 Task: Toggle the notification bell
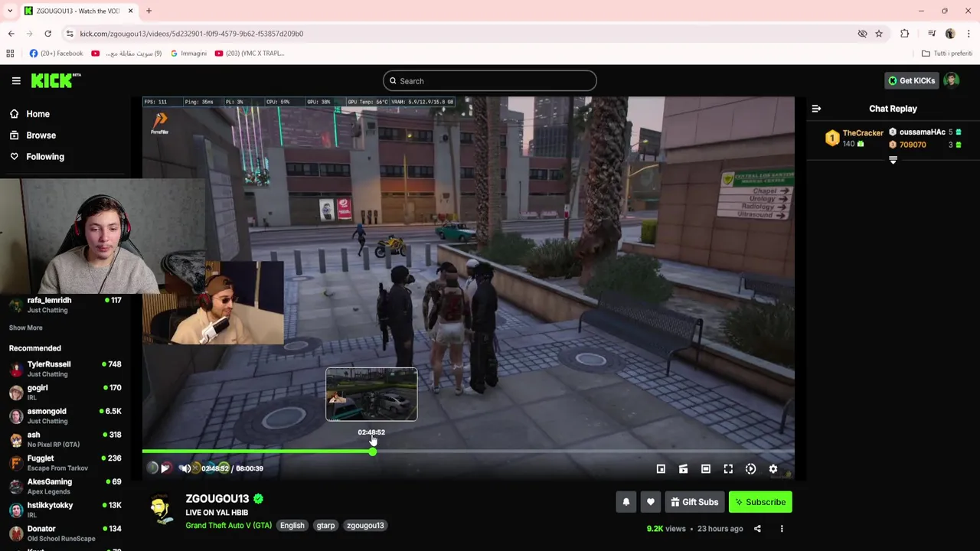coord(626,502)
